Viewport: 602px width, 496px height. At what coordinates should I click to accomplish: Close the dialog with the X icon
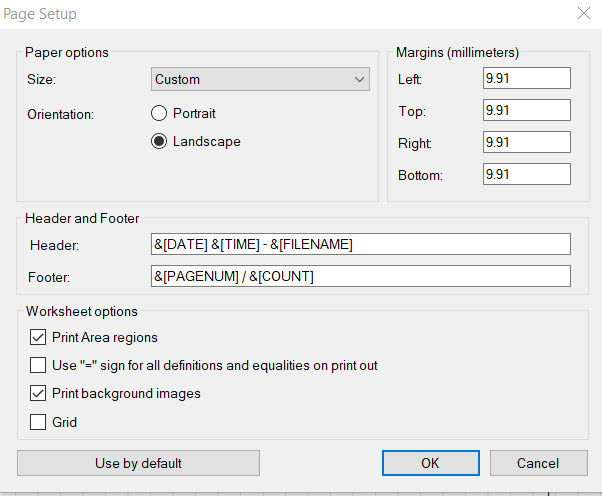click(x=583, y=14)
